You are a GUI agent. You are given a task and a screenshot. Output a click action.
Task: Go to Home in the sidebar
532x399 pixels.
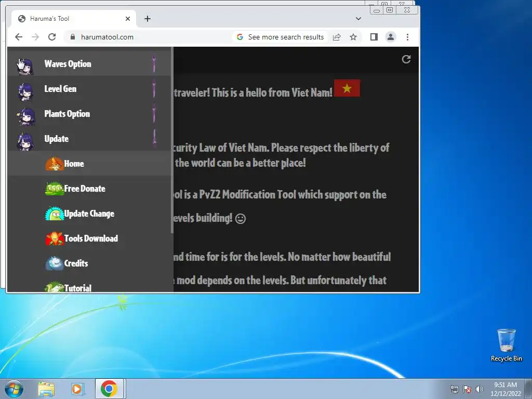(89, 164)
